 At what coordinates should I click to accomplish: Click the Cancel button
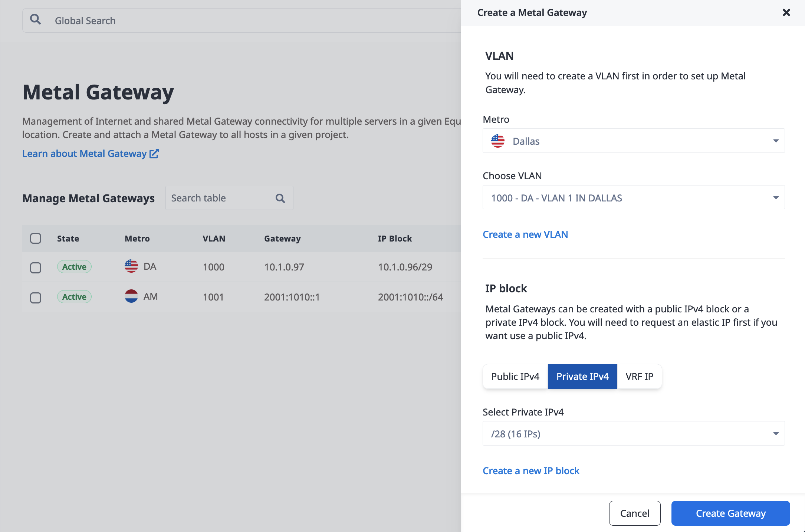[635, 513]
